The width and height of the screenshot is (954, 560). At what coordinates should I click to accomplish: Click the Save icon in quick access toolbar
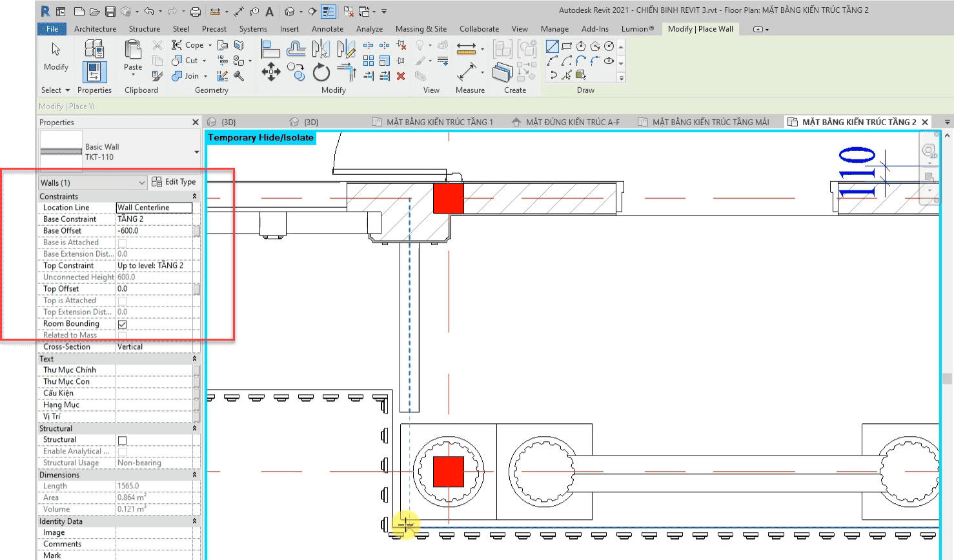(110, 12)
